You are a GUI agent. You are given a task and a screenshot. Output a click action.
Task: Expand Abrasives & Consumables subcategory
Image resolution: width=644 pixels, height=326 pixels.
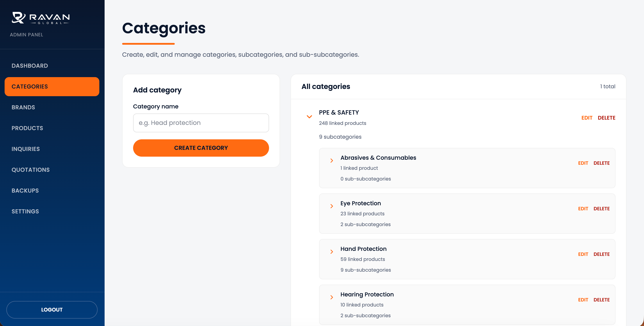point(332,161)
